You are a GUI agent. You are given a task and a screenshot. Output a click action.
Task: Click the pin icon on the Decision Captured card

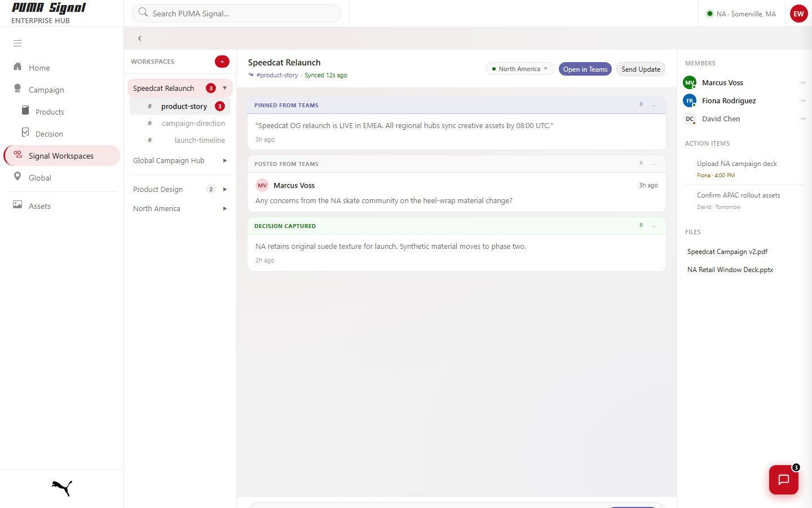pos(641,226)
